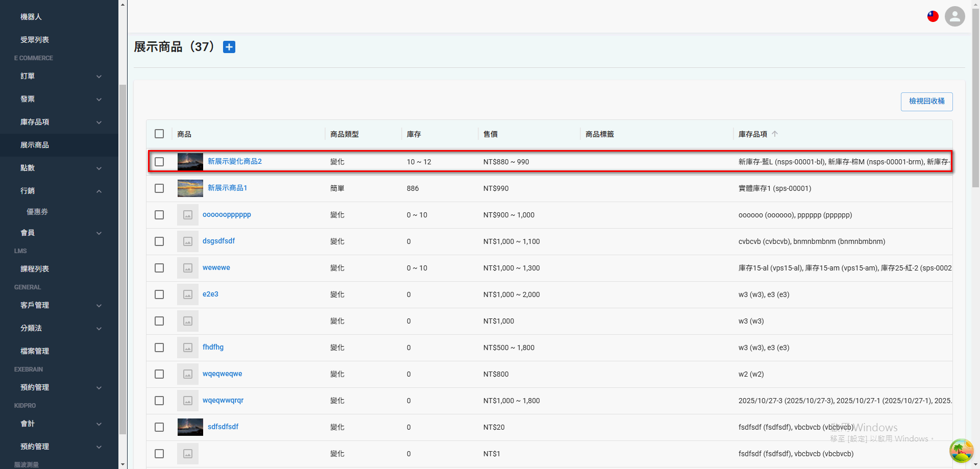Open product link dsgsdfsdf
Screen dimensions: 980x469
[x=218, y=241]
